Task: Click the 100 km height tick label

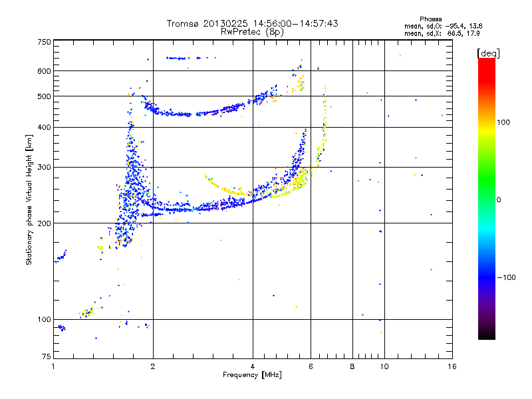Action: click(44, 319)
